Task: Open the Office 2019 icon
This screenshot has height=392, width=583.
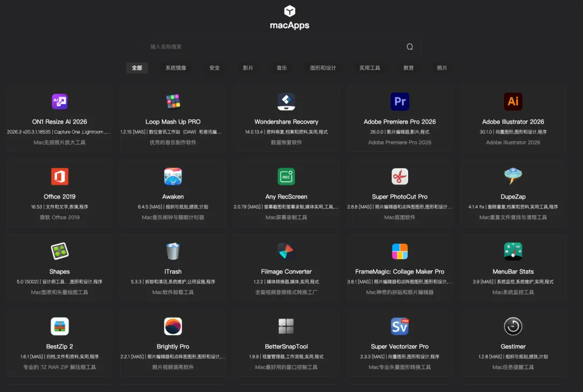Action: click(59, 176)
